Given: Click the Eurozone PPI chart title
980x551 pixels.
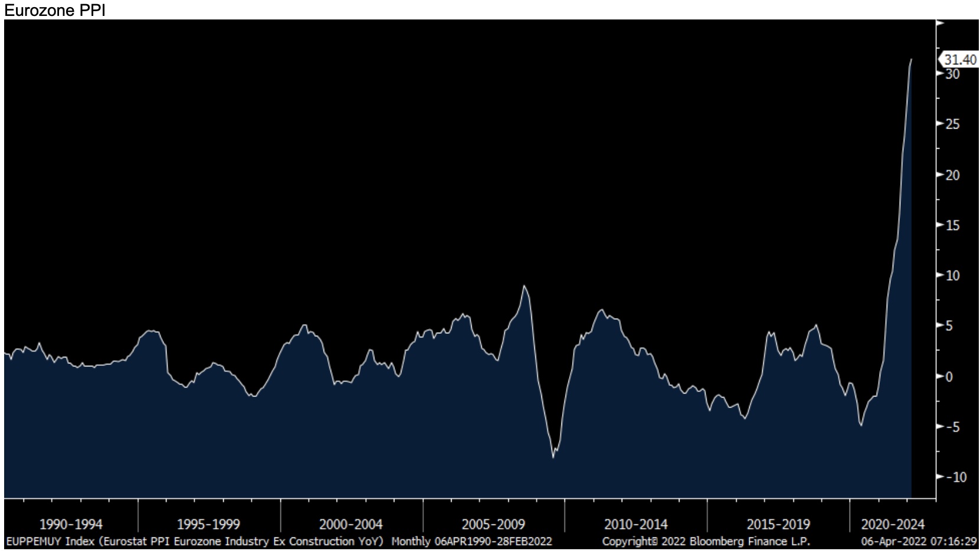Looking at the screenshot, I should click(54, 9).
